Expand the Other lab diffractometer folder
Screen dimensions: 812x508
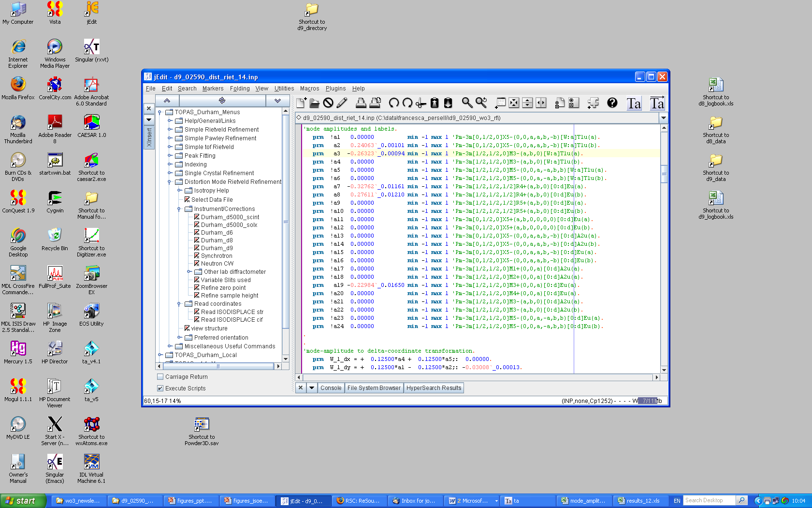pos(189,271)
